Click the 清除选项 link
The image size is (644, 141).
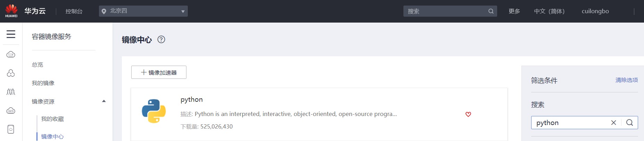coord(626,80)
